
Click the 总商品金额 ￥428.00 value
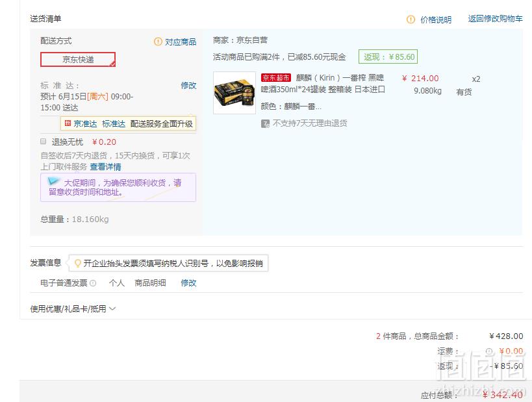(x=506, y=336)
